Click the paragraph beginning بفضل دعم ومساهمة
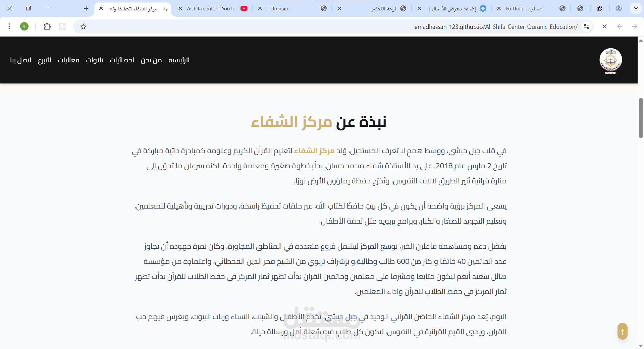Viewport: 644px width, 349px height. pos(321,269)
